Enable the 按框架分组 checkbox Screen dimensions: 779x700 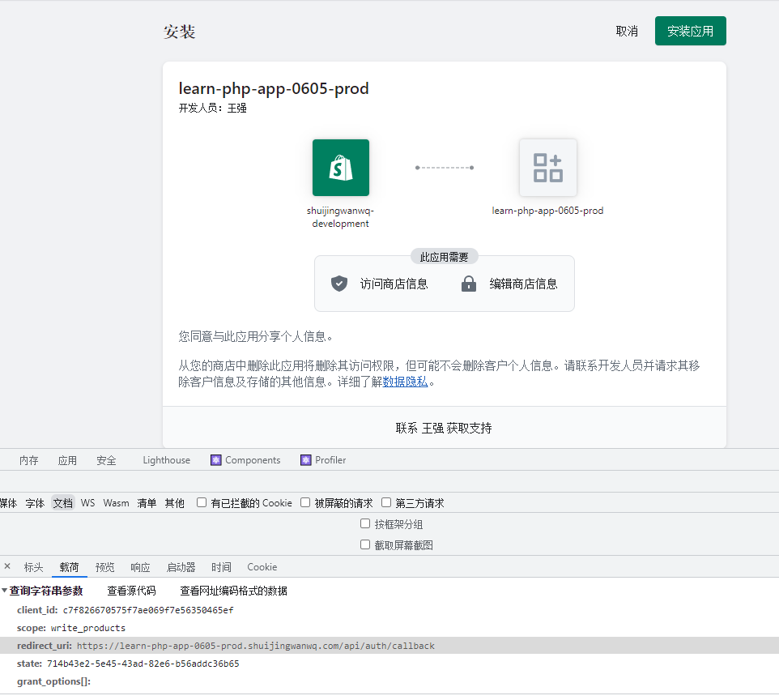365,524
